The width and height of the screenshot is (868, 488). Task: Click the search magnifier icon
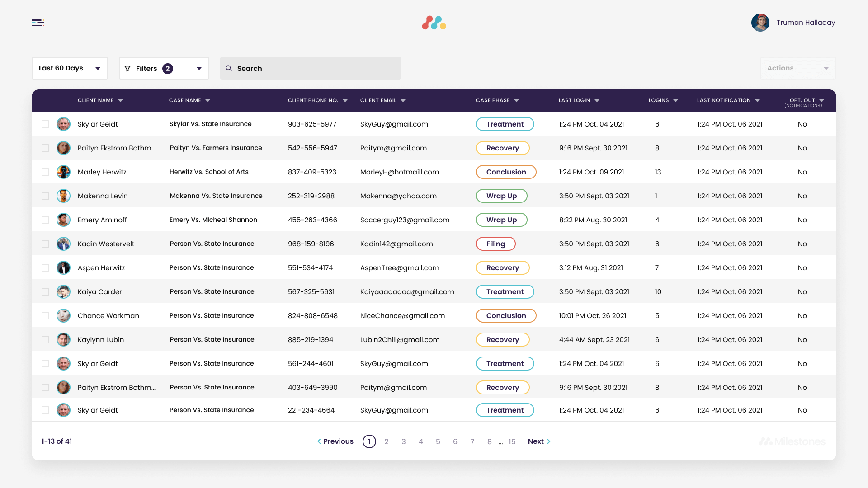point(229,68)
